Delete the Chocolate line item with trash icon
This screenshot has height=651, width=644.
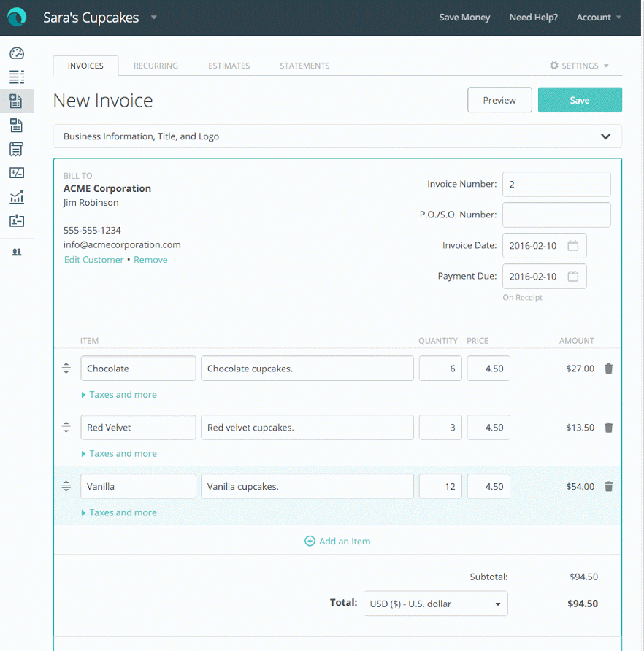click(x=609, y=369)
